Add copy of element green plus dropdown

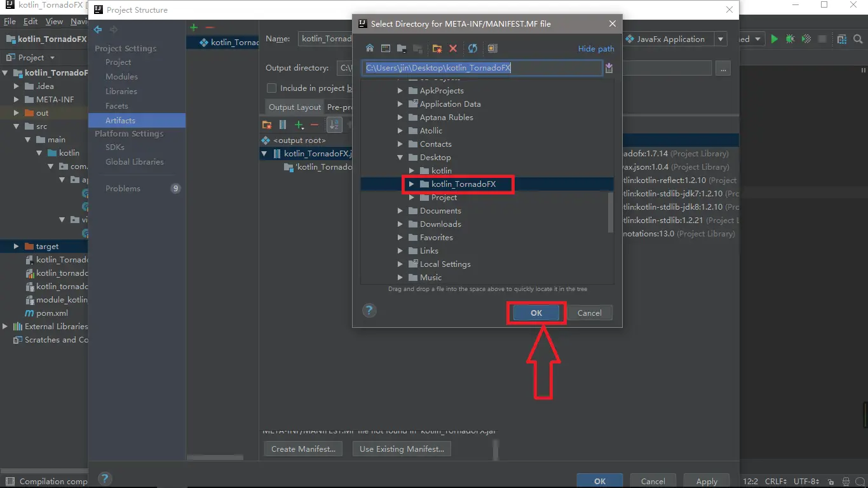pyautogui.click(x=299, y=125)
